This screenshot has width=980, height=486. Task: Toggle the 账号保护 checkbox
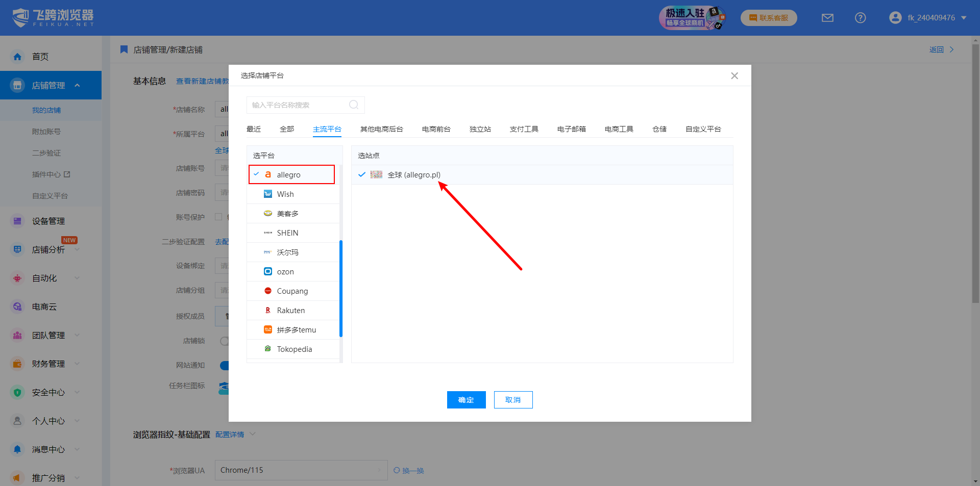coord(218,217)
